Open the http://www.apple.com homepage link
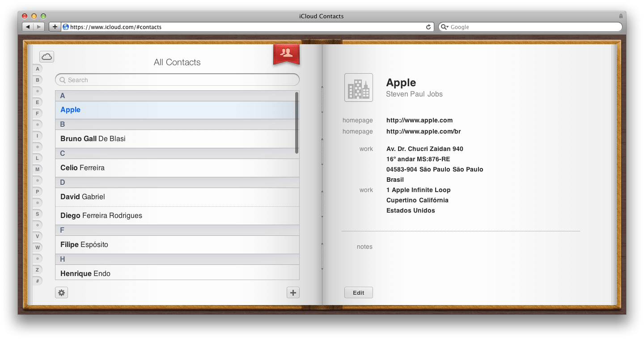The width and height of the screenshot is (644, 339). coord(419,120)
